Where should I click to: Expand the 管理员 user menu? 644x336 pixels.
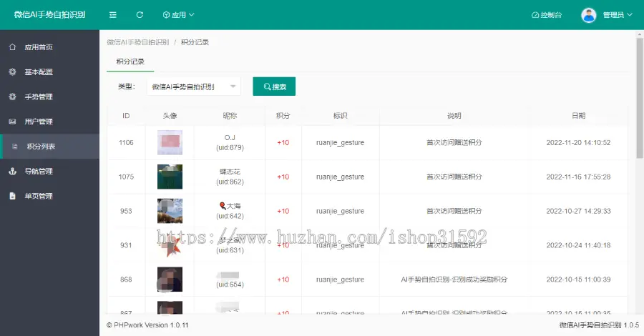[618, 15]
